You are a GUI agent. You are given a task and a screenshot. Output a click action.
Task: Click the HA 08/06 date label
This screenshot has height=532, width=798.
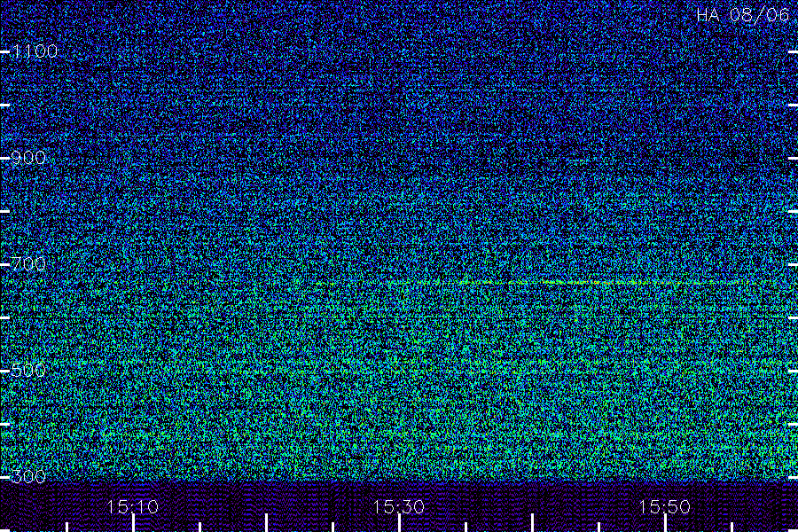coord(742,15)
